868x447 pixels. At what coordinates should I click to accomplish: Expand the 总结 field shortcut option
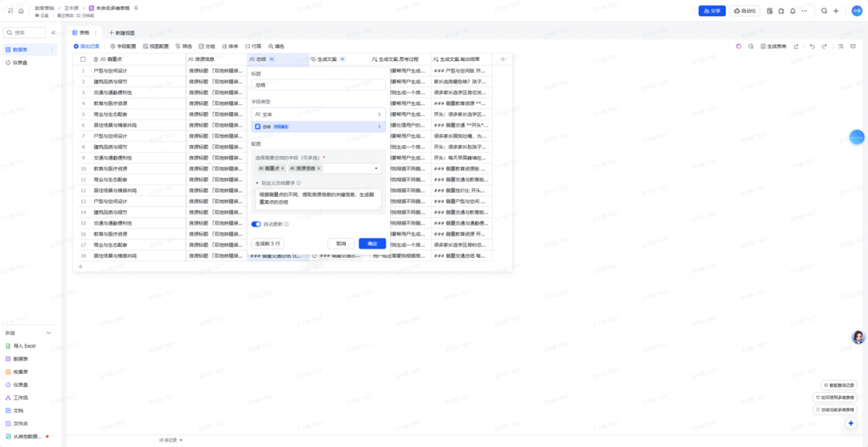(379, 127)
